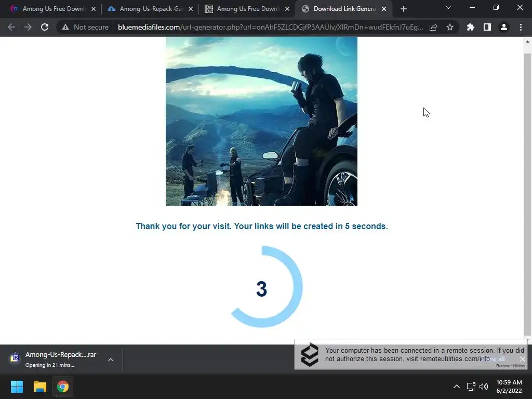Share this page using the share icon
This screenshot has height=399, width=532.
pos(433,27)
